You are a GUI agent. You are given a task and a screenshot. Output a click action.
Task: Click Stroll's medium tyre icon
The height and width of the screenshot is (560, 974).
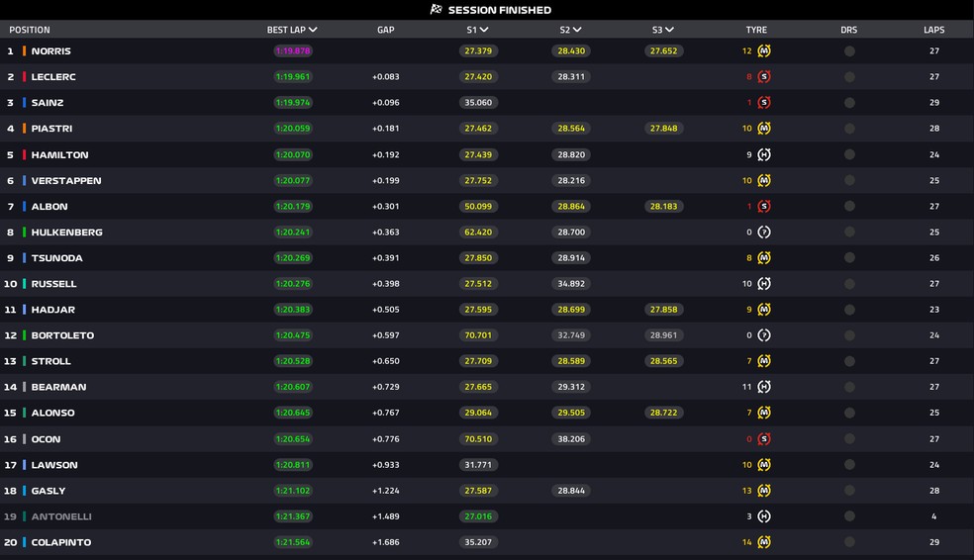pos(764,361)
